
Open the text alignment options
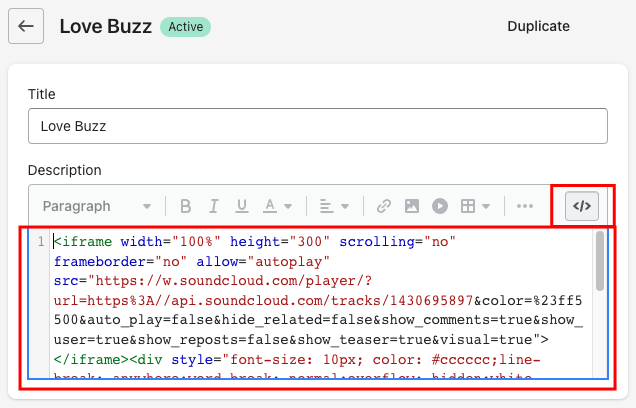pyautogui.click(x=326, y=206)
